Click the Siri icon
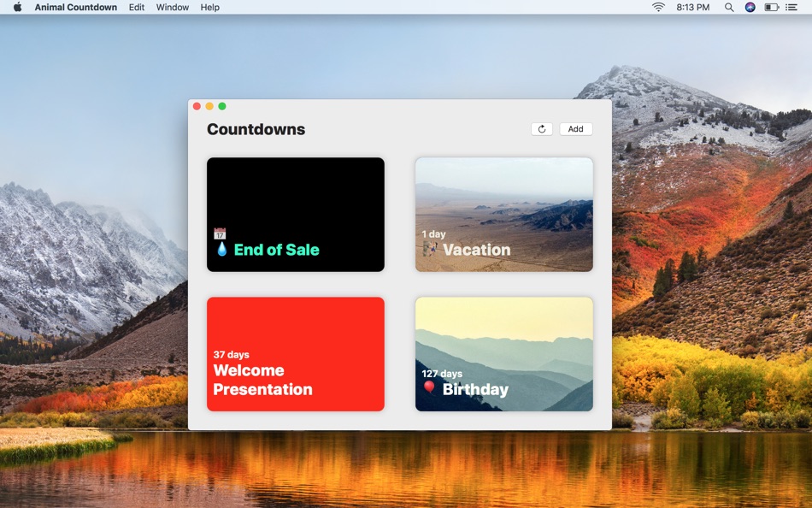 pyautogui.click(x=750, y=7)
